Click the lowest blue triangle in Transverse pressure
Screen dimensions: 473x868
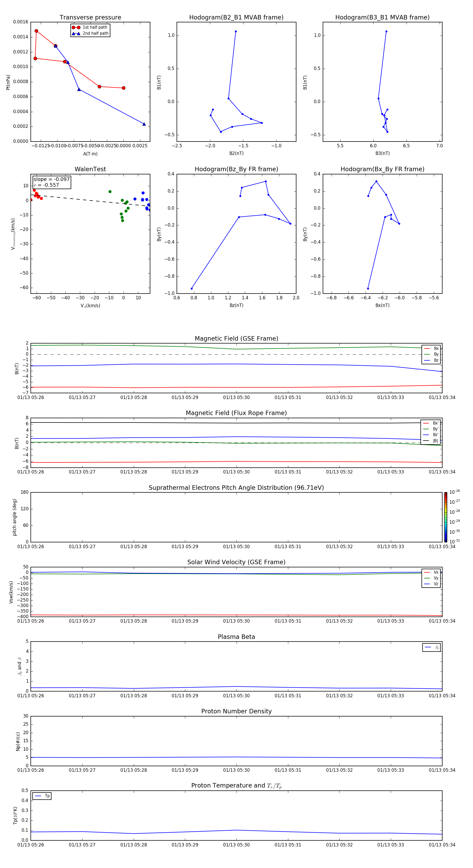tap(144, 124)
